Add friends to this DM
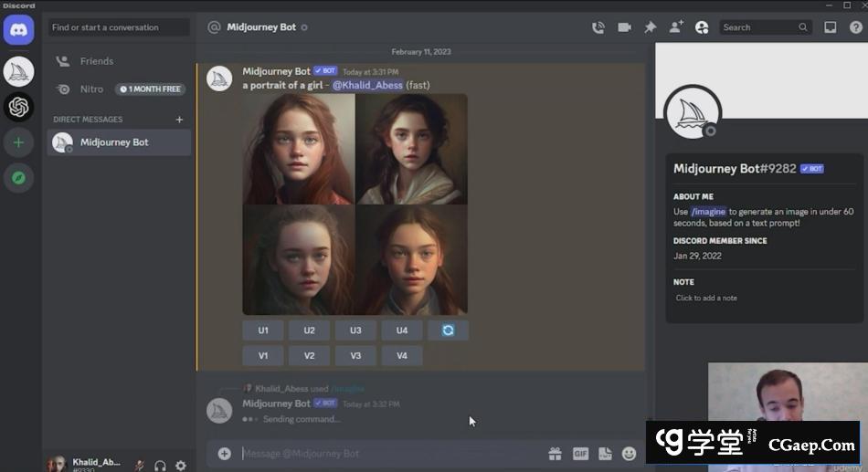 pyautogui.click(x=675, y=27)
